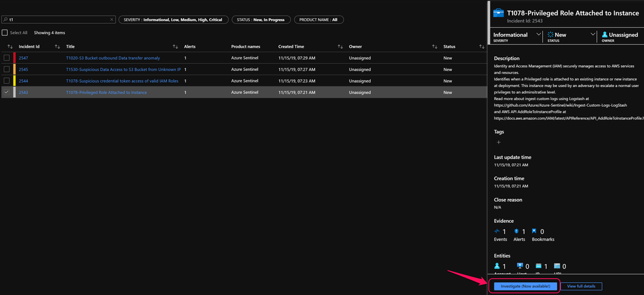Open T1078-Privileged Role Attached to Instance row link

106,93
